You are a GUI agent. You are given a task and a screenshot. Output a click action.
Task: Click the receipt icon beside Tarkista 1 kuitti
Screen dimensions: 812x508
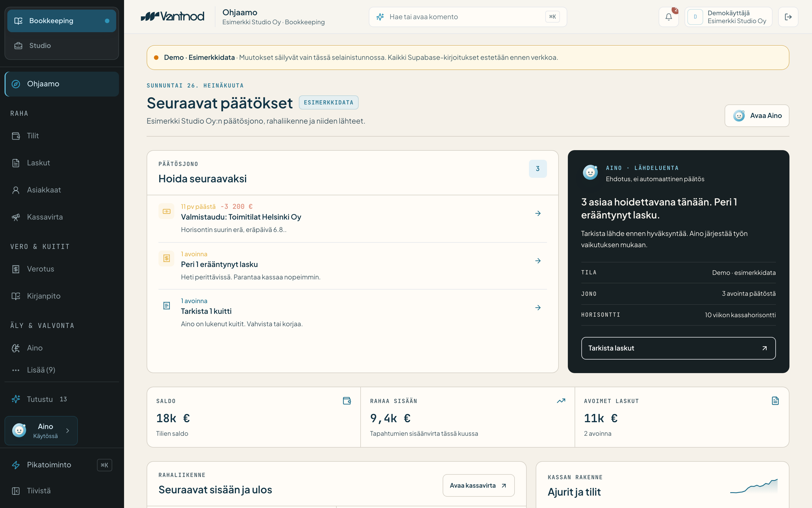[166, 305]
